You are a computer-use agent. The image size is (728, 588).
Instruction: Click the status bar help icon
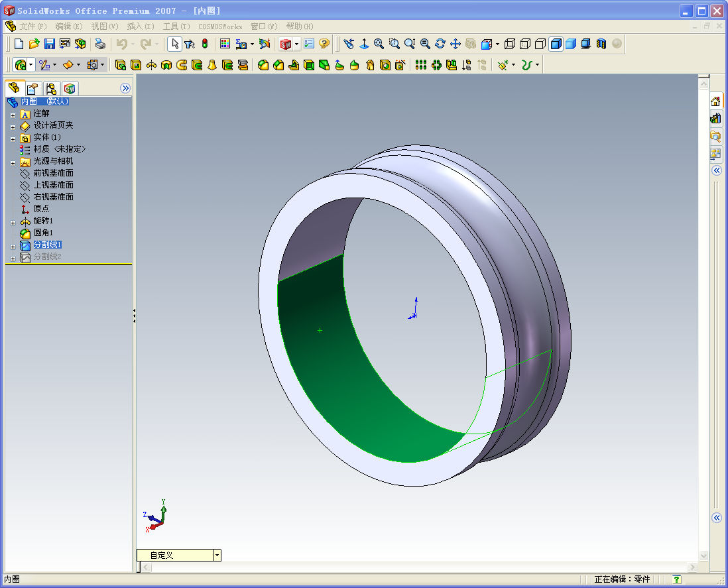pos(676,579)
